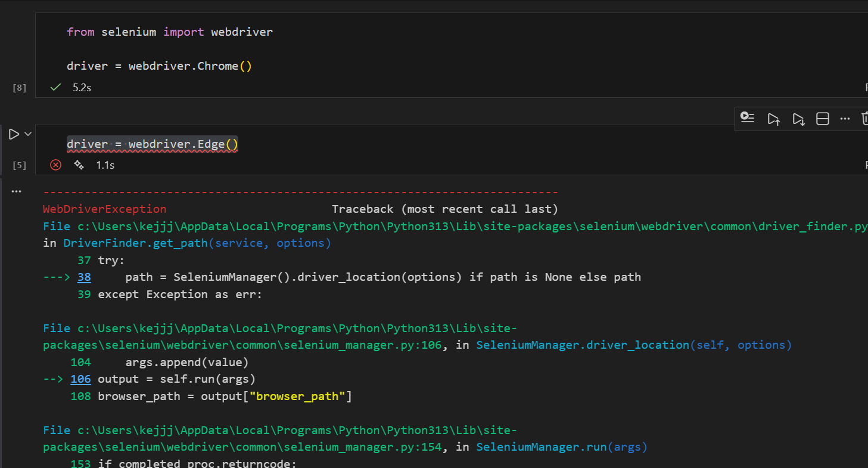Click the sparkle fix icon beside 1.1s
Image resolution: width=868 pixels, height=468 pixels.
(79, 165)
